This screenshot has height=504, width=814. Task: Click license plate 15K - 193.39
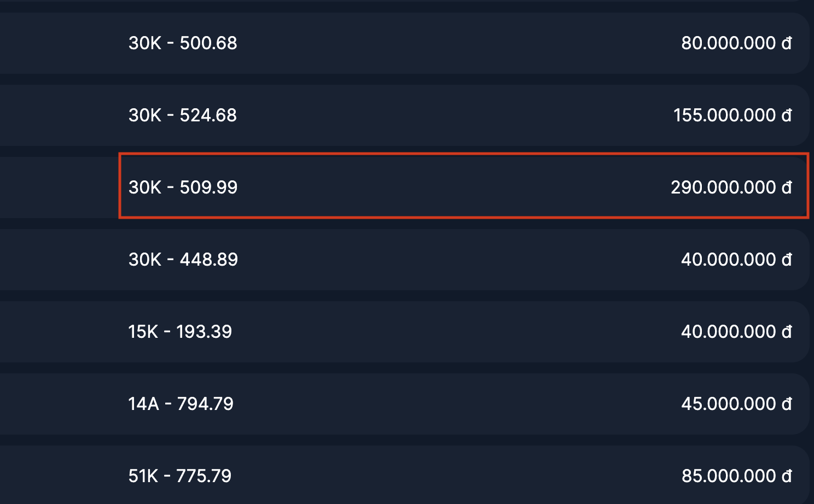pos(180,332)
